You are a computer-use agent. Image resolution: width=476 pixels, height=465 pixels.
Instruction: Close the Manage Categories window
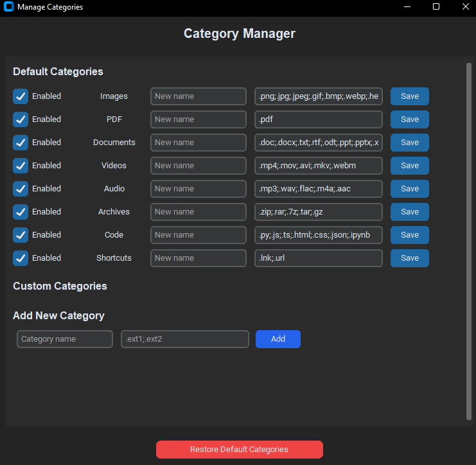click(465, 6)
